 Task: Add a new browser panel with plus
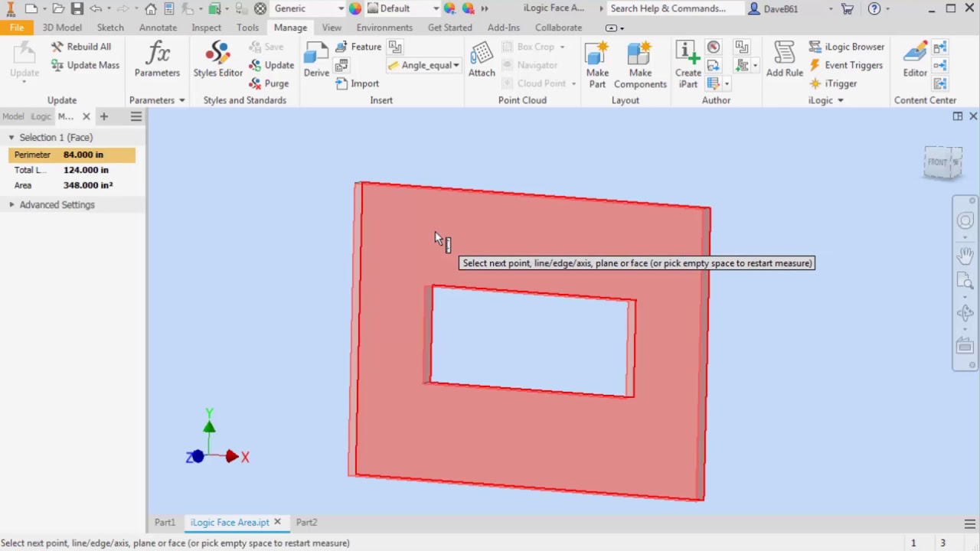point(104,116)
